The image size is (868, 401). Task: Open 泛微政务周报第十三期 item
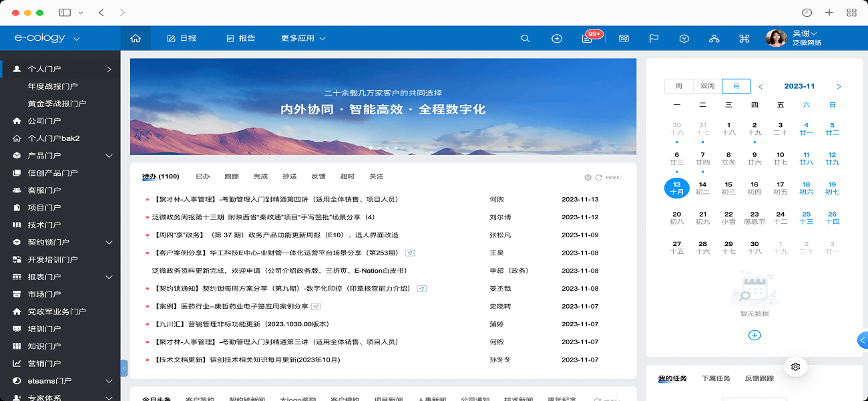(x=263, y=217)
